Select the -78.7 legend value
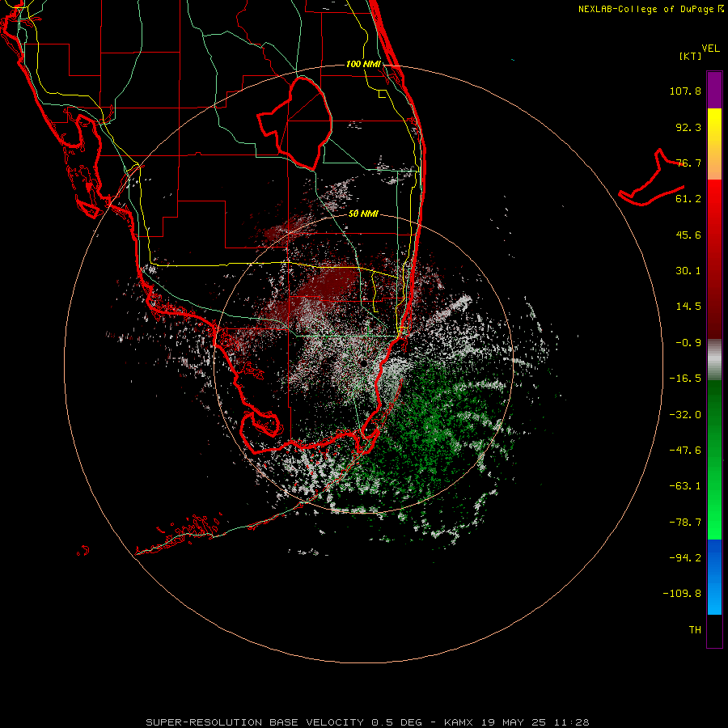 tap(685, 523)
